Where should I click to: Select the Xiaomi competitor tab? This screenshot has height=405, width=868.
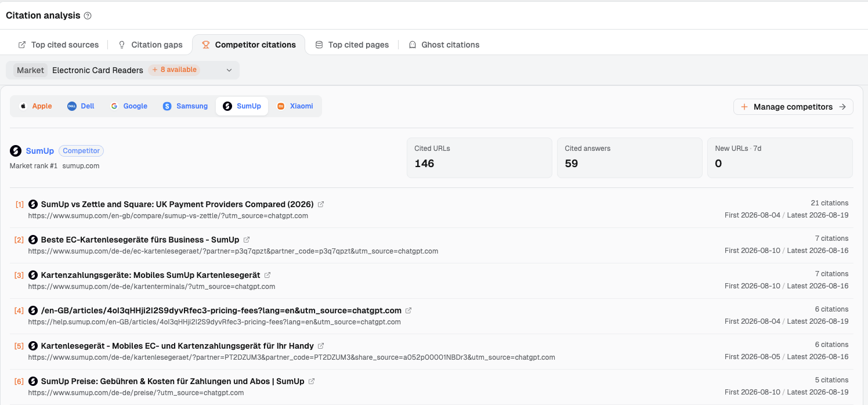coord(295,106)
